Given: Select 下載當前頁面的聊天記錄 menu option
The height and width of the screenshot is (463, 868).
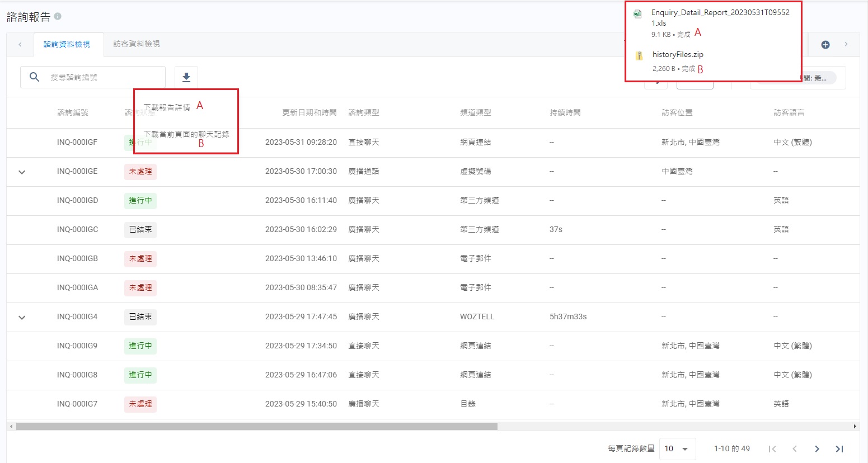Looking at the screenshot, I should [186, 134].
